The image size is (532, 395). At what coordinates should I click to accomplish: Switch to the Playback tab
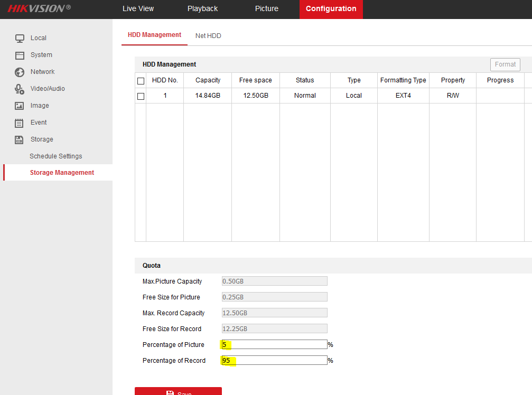pos(202,9)
